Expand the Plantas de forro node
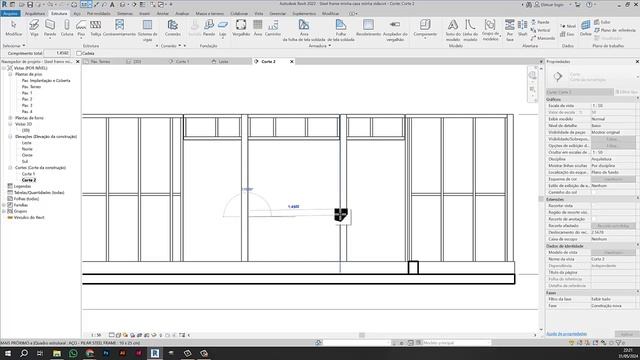The image size is (640, 360). (10, 118)
